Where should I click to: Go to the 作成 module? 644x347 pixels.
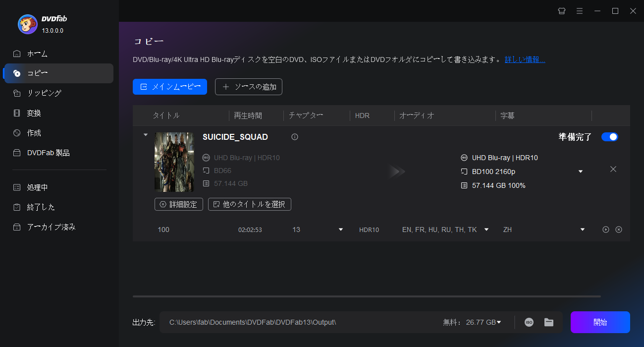(x=59, y=133)
